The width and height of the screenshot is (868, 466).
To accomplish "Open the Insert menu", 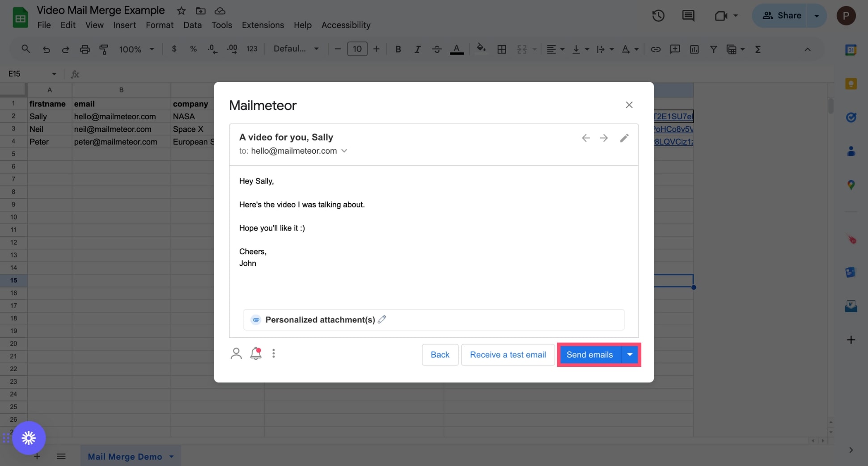I will coord(124,25).
